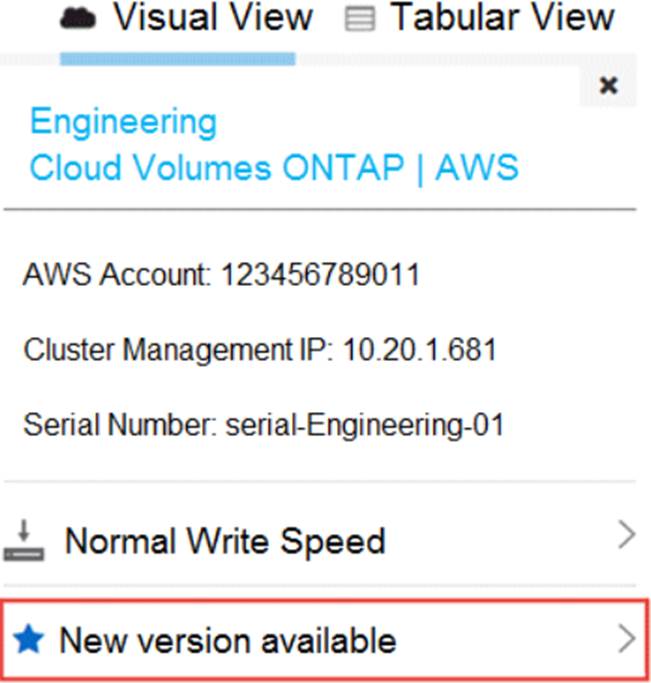Switch to the Visual View tab

211,17
